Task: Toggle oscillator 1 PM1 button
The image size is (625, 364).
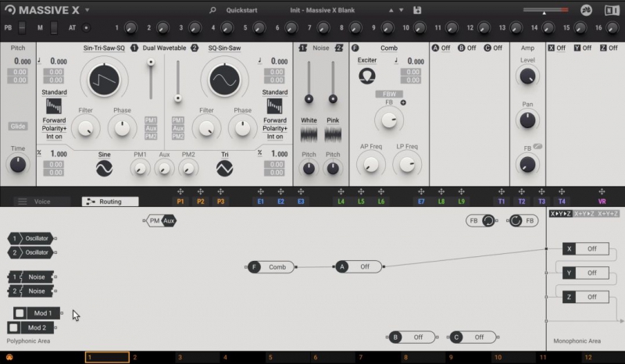Action: click(151, 120)
